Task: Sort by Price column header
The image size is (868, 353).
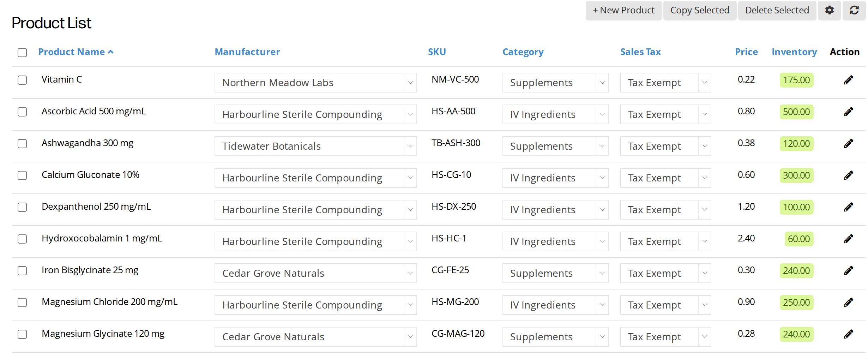Action: [746, 52]
